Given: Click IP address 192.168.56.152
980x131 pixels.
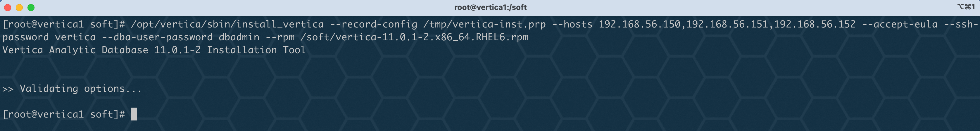Looking at the screenshot, I should (x=815, y=24).
